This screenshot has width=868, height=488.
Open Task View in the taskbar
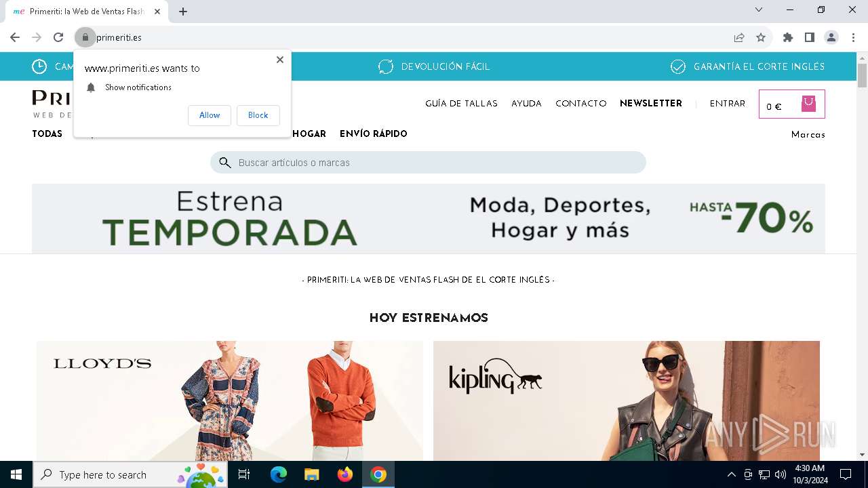coord(244,474)
